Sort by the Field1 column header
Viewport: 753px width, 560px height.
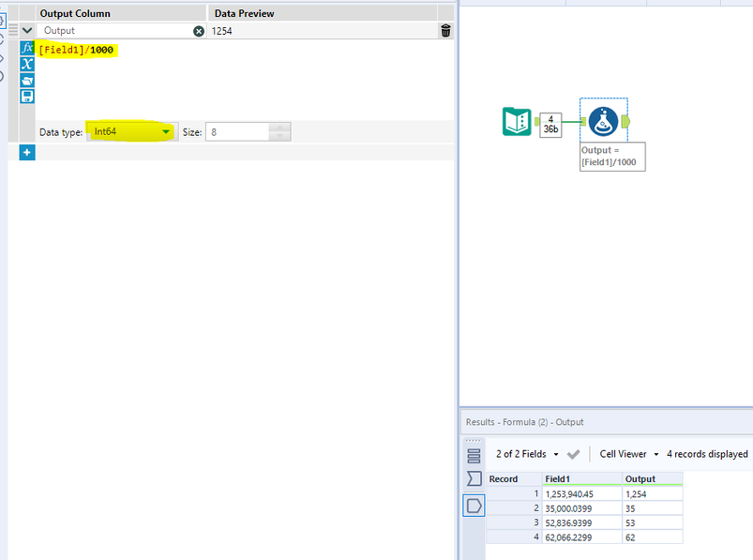tap(581, 478)
